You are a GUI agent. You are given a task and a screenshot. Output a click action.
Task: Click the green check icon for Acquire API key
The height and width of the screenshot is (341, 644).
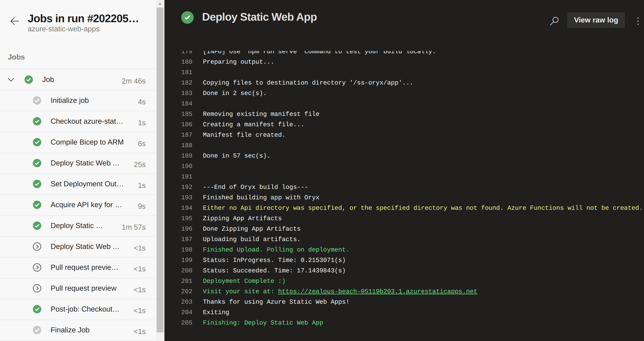(37, 205)
